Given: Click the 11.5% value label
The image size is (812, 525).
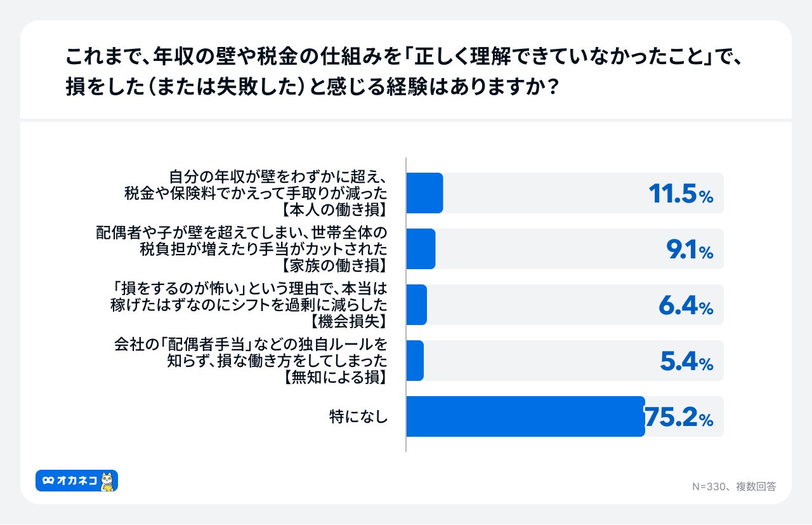Looking at the screenshot, I should [681, 194].
